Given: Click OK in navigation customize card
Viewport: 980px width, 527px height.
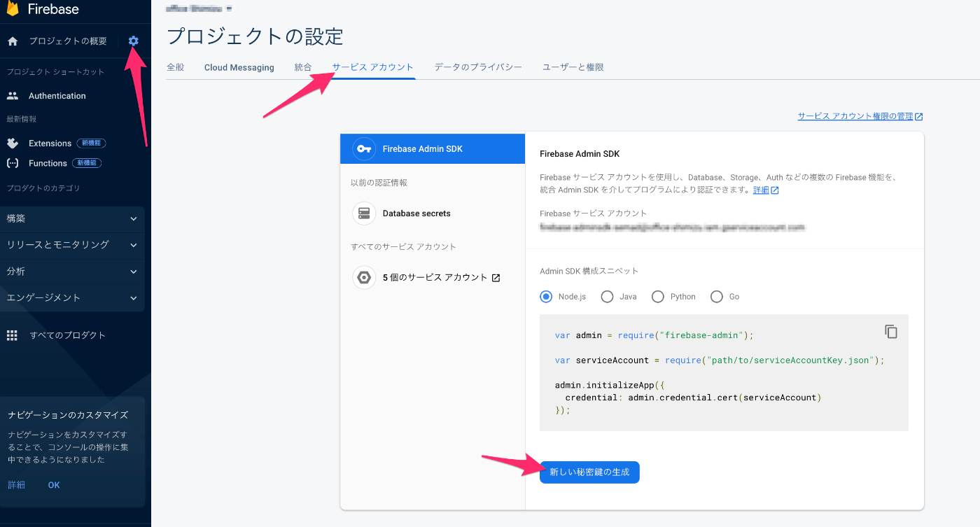Looking at the screenshot, I should point(54,485).
